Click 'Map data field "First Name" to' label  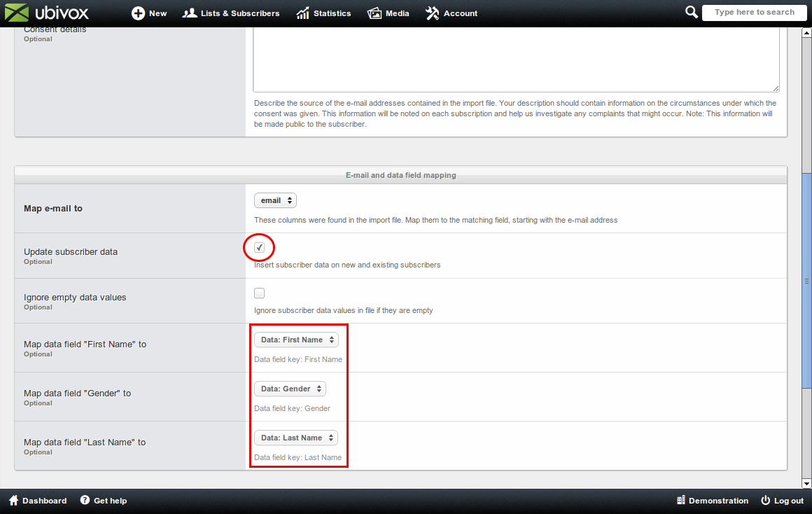point(85,344)
